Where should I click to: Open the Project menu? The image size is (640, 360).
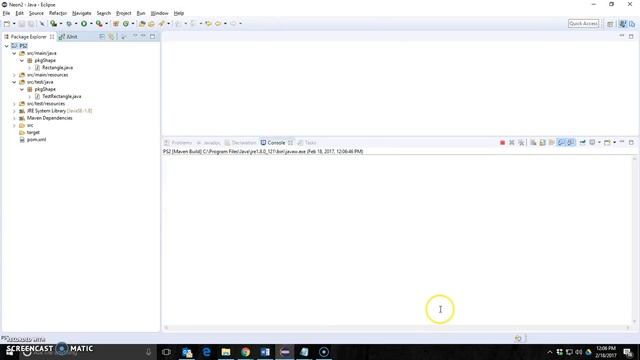tap(124, 13)
